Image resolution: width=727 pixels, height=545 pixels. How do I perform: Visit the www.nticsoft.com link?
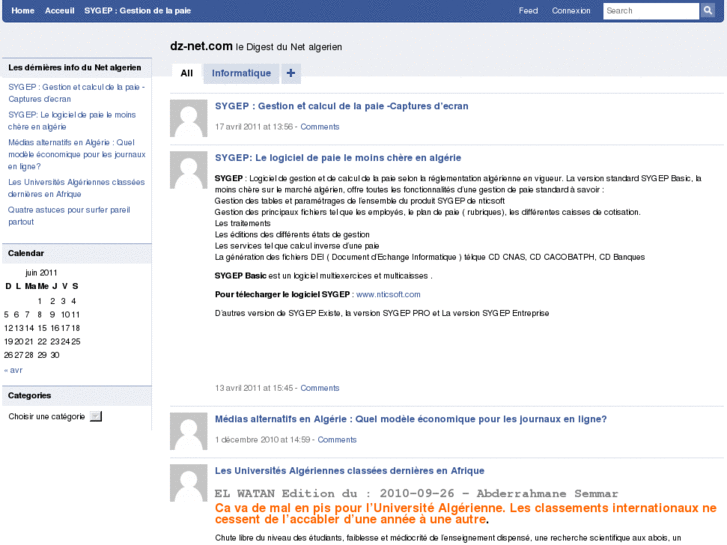coord(388,295)
